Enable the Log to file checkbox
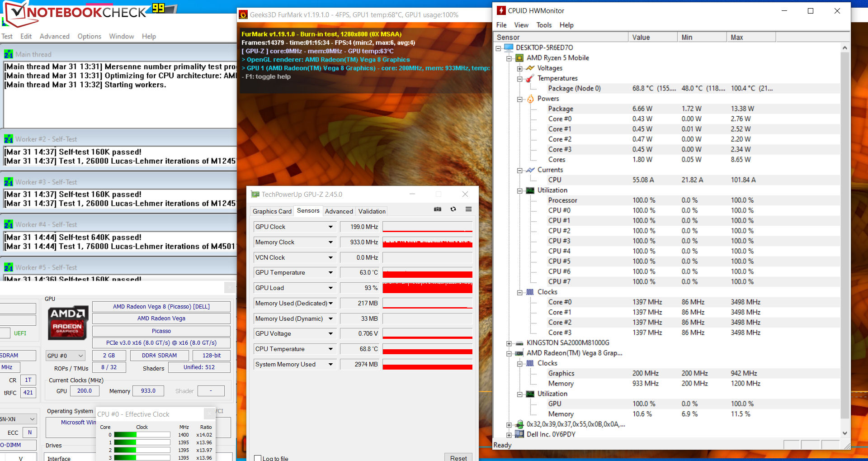This screenshot has height=461, width=868. 258,458
